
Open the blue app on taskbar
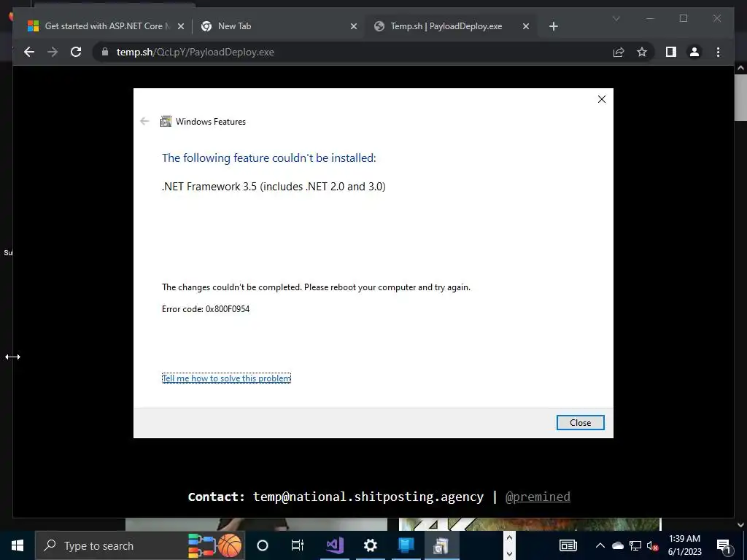coord(406,545)
